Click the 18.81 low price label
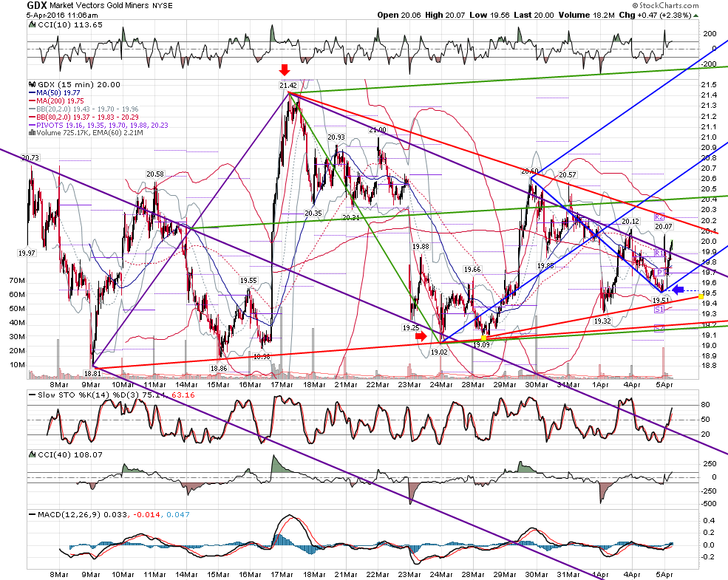 [x=92, y=373]
